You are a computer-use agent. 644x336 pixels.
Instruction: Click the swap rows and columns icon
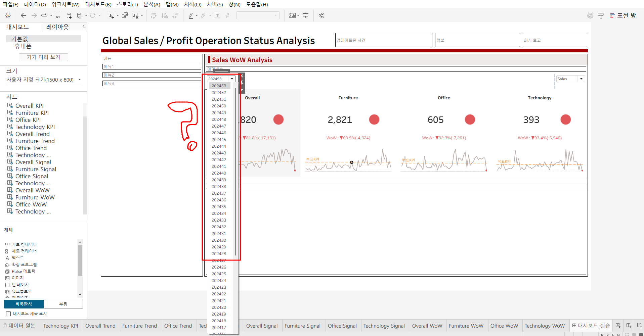154,15
